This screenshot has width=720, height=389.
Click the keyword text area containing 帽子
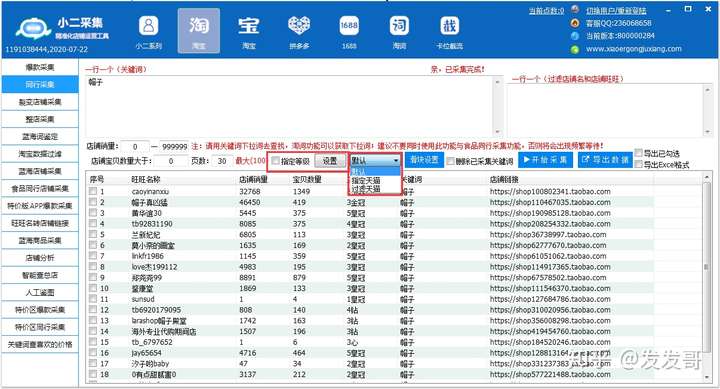coord(289,106)
